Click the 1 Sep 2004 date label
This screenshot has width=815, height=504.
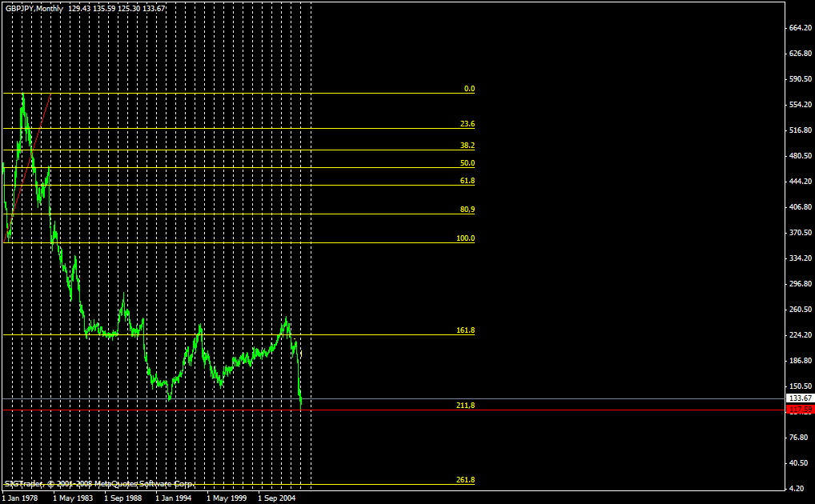[x=276, y=498]
